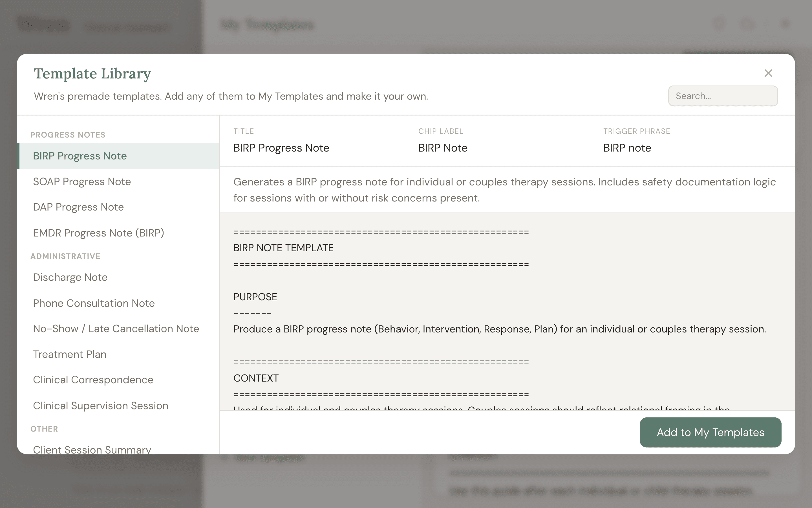Click the ADMINISTRATIVE section header
The height and width of the screenshot is (508, 812).
click(65, 256)
